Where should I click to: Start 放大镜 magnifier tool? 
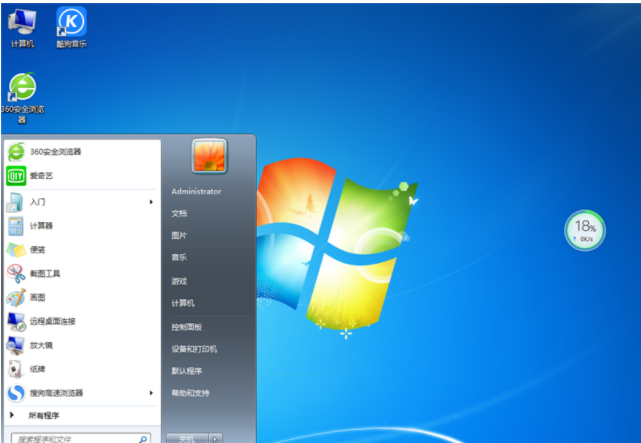point(41,345)
